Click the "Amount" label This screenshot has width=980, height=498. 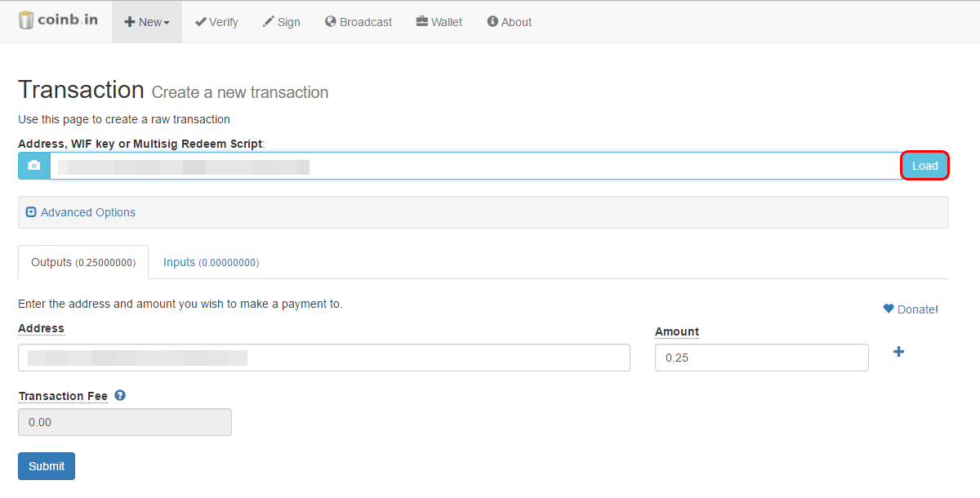point(677,331)
